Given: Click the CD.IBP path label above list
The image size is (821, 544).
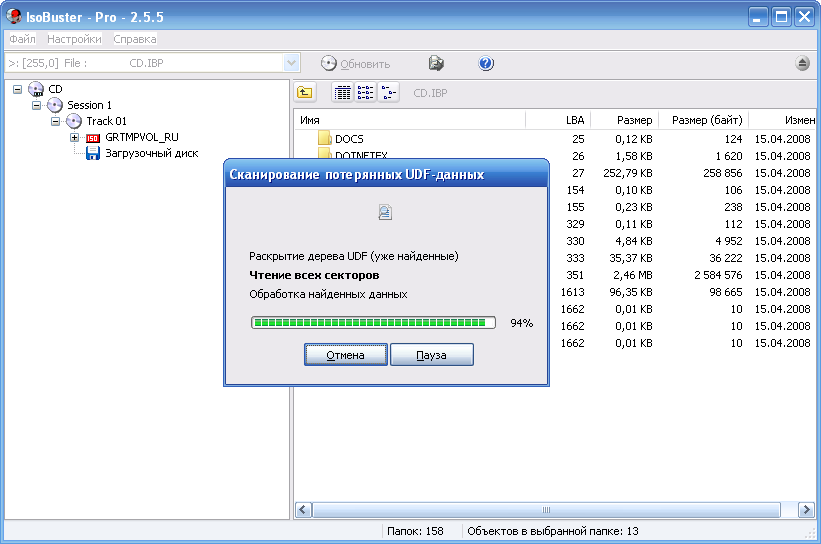Looking at the screenshot, I should click(x=430, y=93).
